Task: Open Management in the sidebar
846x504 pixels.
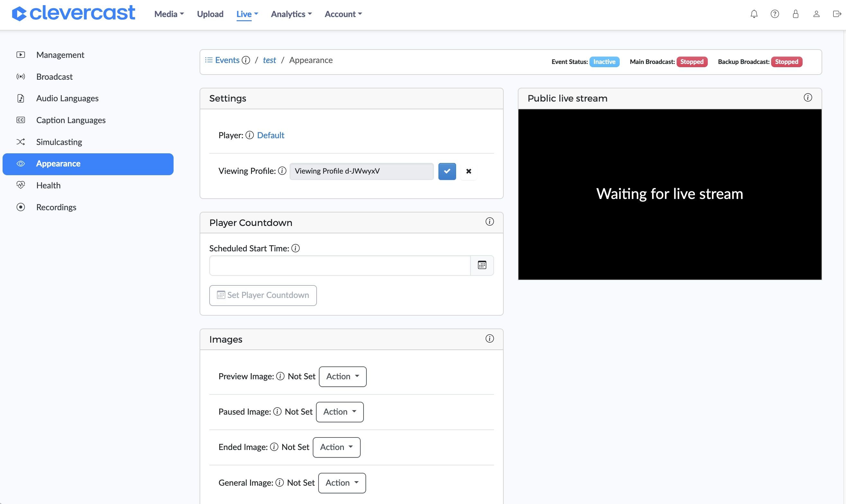Action: coord(88,55)
